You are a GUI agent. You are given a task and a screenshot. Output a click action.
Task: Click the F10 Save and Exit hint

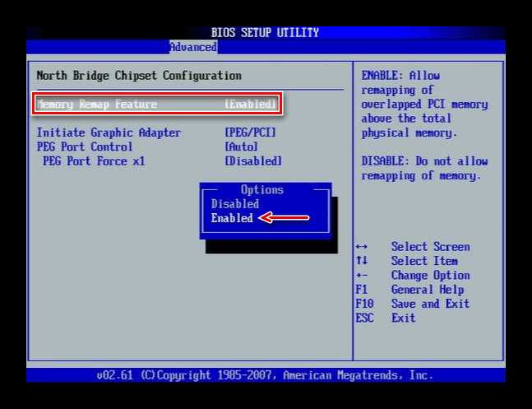click(x=413, y=304)
